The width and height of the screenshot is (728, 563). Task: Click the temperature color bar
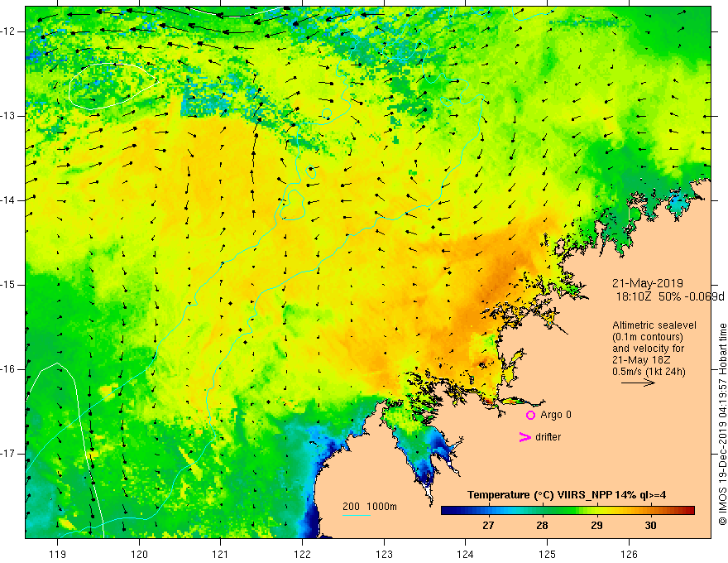[x=568, y=511]
